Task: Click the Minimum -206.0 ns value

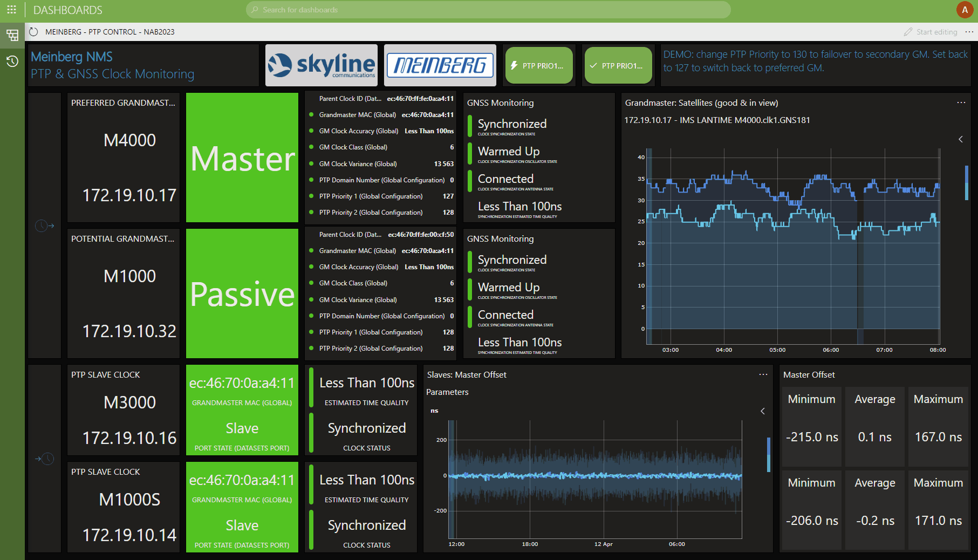Action: click(812, 521)
